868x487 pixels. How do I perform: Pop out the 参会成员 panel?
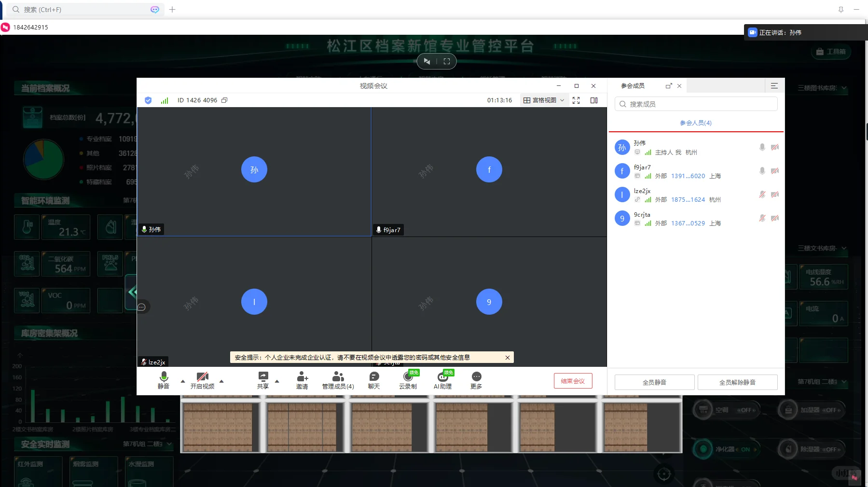pos(669,86)
